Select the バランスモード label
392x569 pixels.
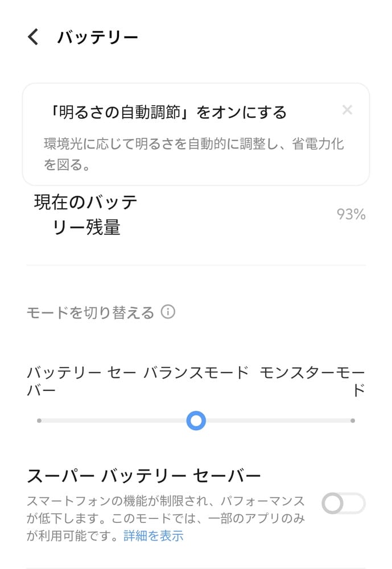pos(196,373)
